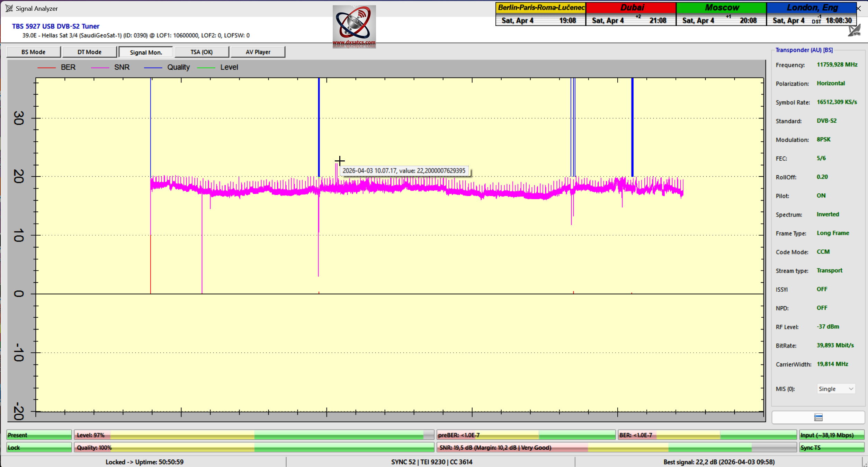Click the Moscow world clock panel
The image size is (868, 467).
click(x=721, y=14)
